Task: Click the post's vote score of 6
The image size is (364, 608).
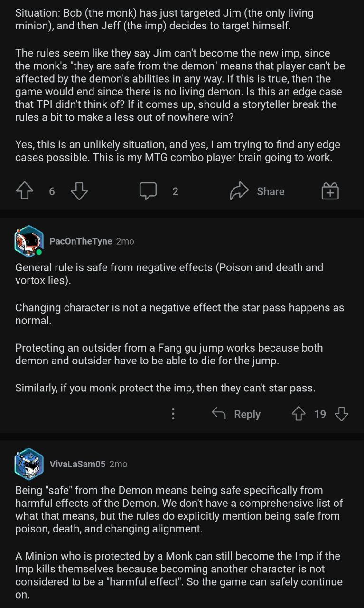Action: (52, 191)
